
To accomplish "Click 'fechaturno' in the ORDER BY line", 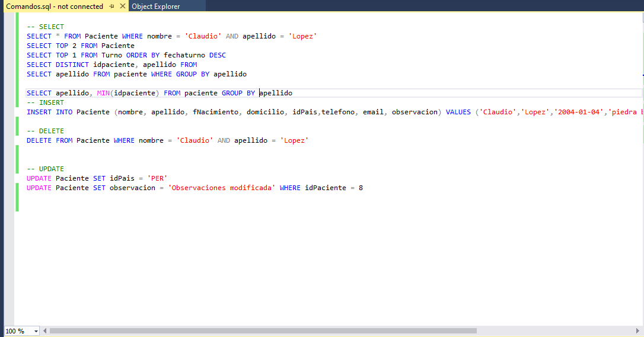I will 184,55.
